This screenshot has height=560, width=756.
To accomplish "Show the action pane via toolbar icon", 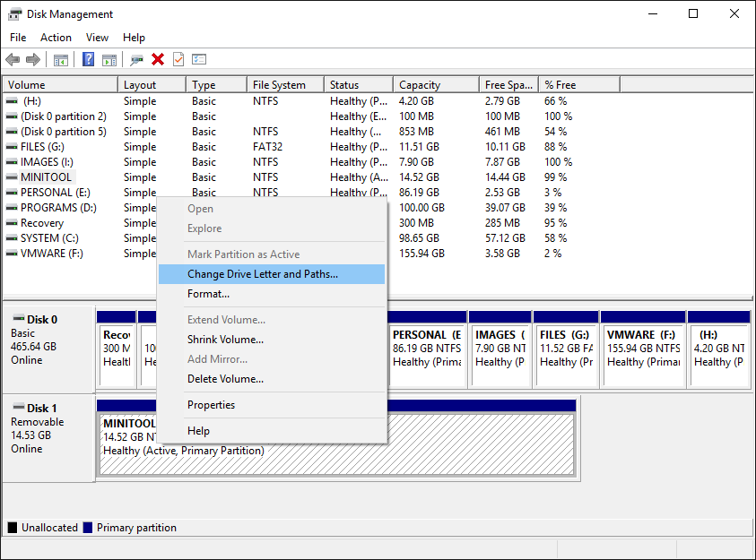I will click(109, 59).
